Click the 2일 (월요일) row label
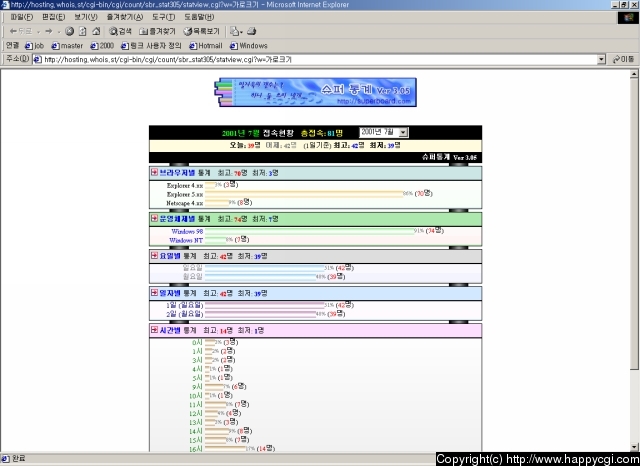This screenshot has width=640, height=466. [x=184, y=314]
